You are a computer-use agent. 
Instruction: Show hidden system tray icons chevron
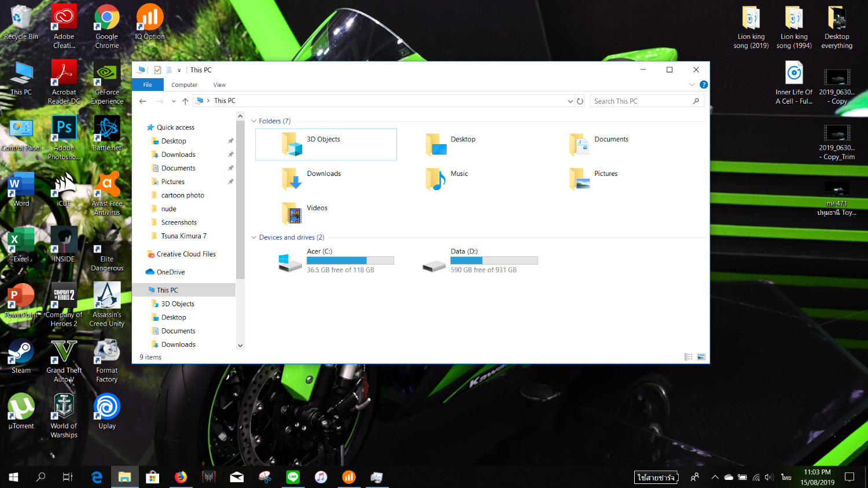(715, 477)
